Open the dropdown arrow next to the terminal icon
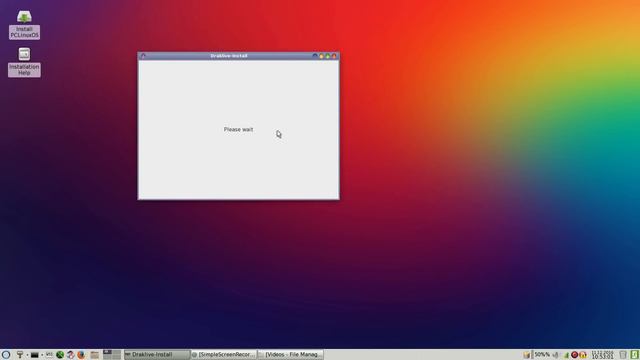 [42, 355]
